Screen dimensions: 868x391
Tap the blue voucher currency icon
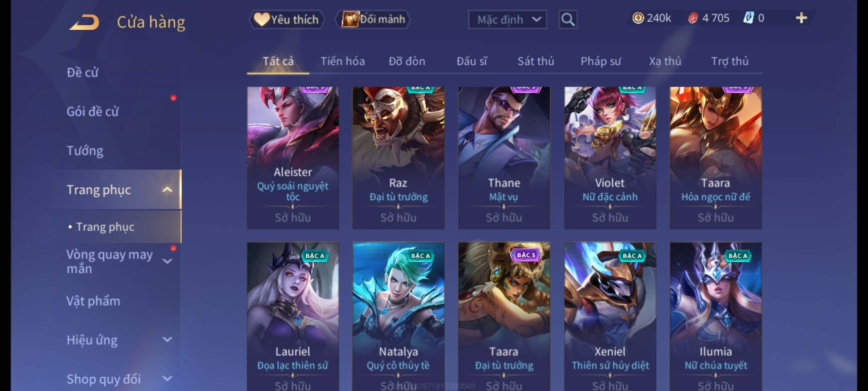748,18
